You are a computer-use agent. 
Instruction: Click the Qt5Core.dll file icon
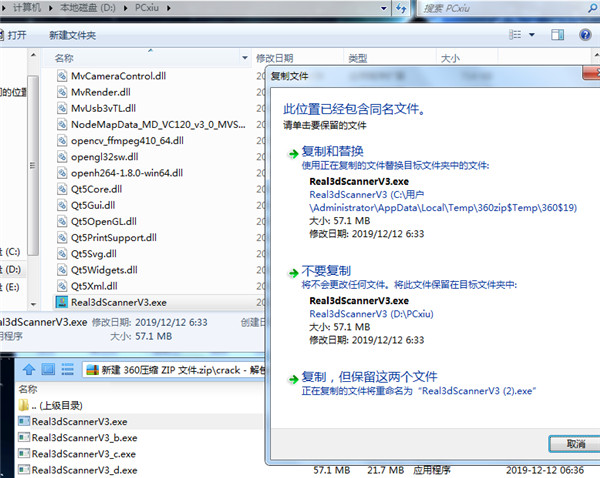point(62,189)
